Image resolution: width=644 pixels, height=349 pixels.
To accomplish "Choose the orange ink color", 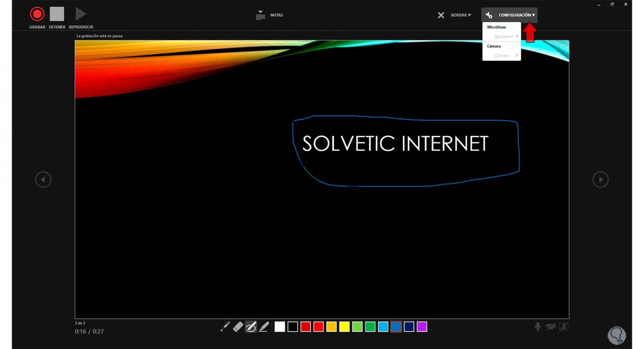I will [331, 327].
